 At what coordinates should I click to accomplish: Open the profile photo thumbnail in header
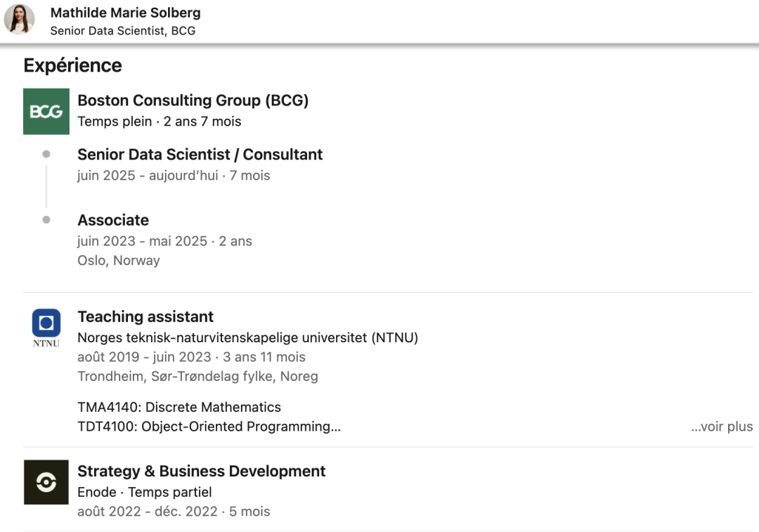20,20
